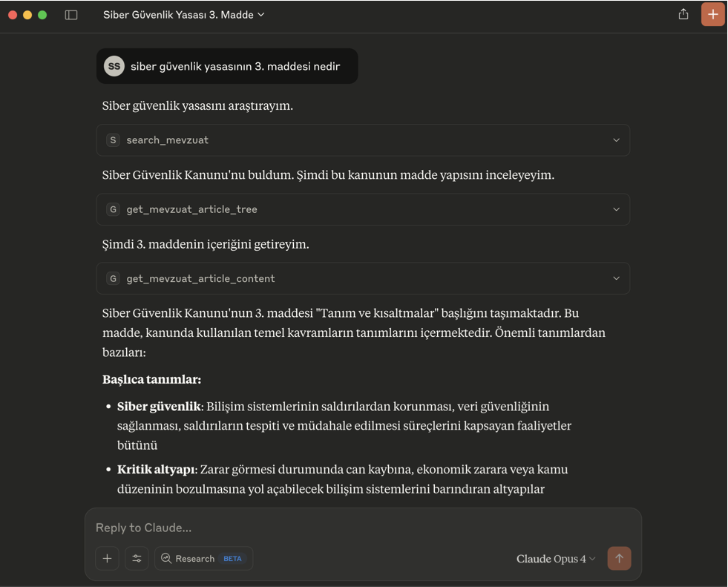The height and width of the screenshot is (587, 728).
Task: Start a new chat with plus button
Action: click(x=712, y=15)
